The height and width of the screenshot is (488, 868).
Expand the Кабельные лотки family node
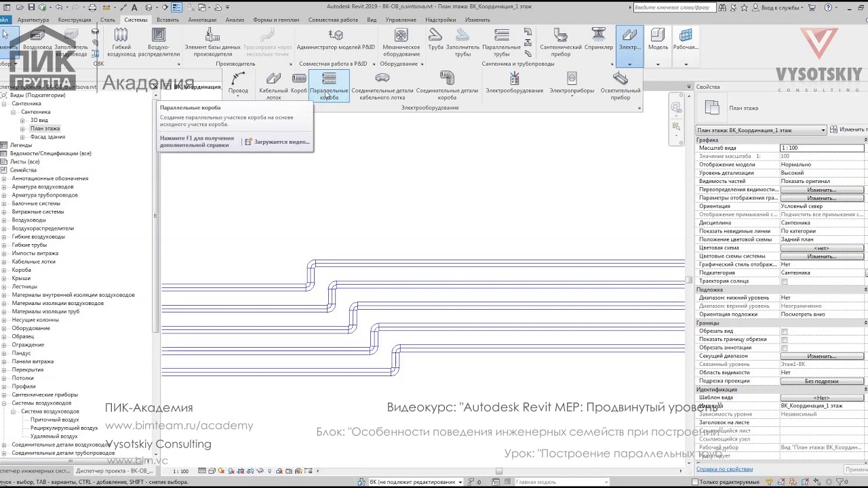point(5,262)
